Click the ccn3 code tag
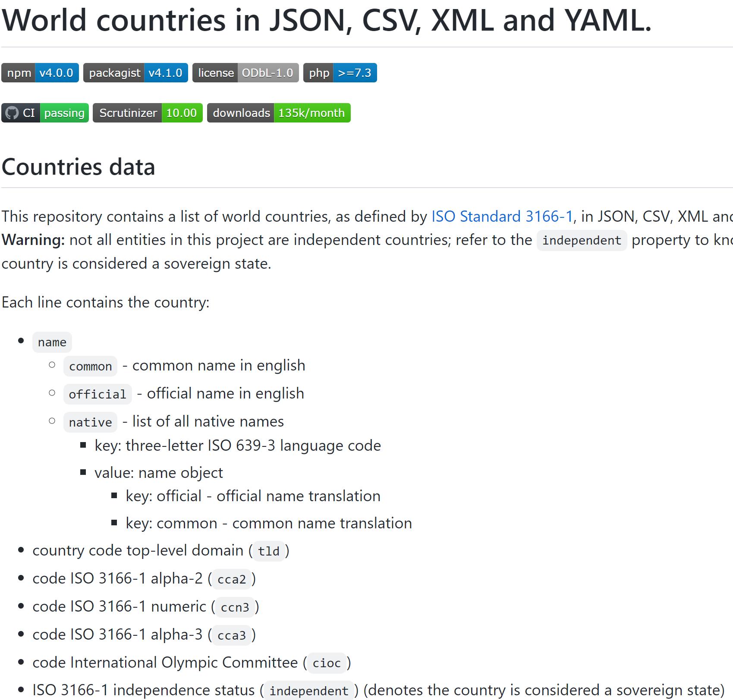Viewport: 733px width, 700px height. [235, 607]
